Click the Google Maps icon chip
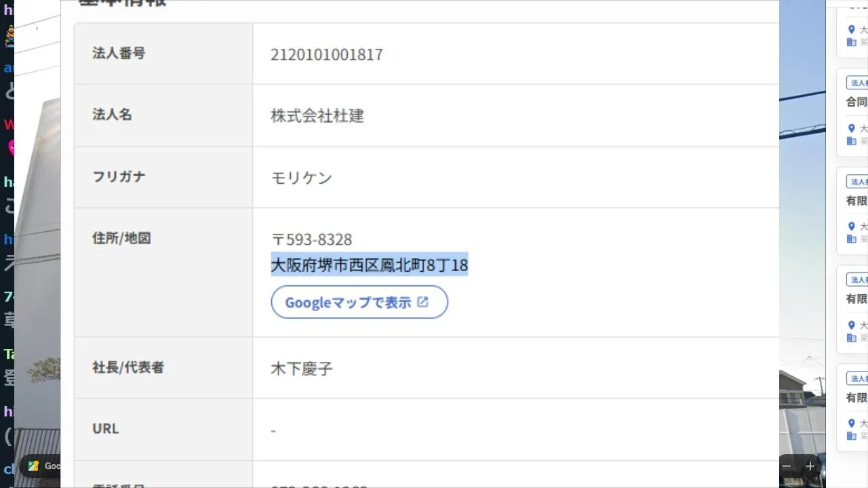This screenshot has height=488, width=868. (x=34, y=466)
